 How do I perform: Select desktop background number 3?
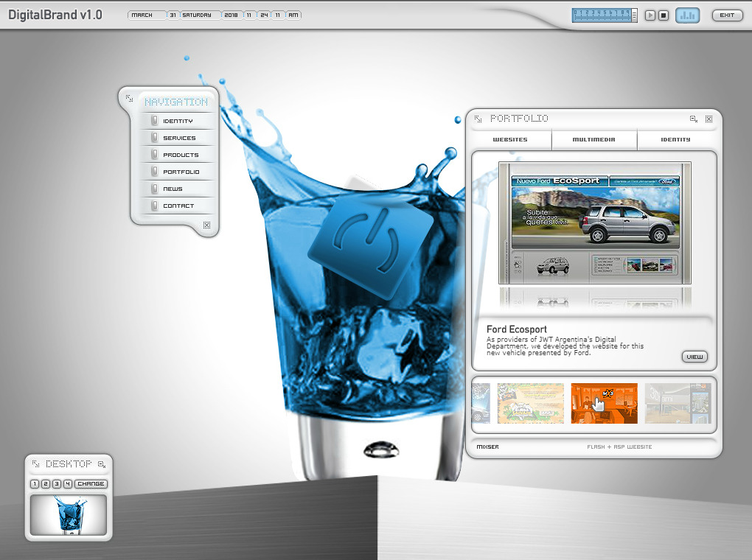tap(57, 484)
